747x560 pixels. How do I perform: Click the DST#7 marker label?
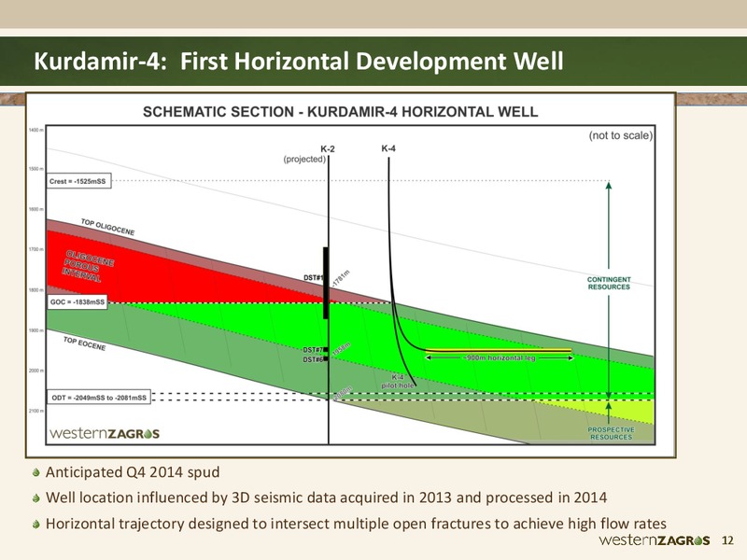pos(313,350)
